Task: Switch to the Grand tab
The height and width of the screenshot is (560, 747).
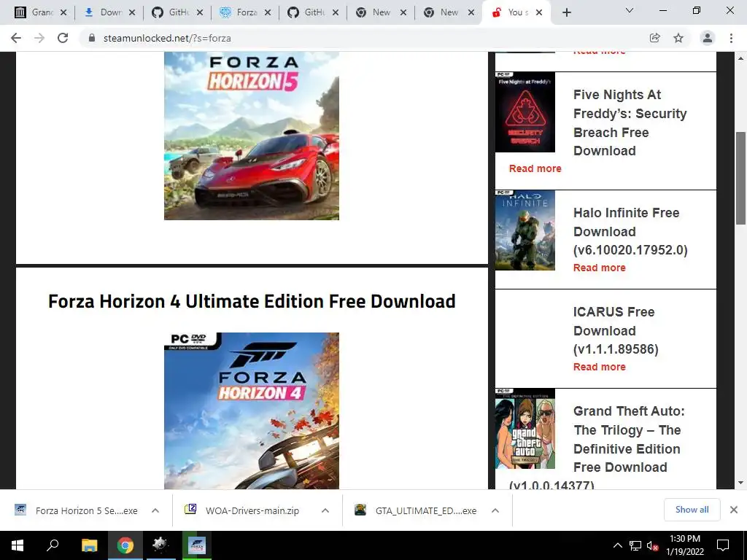Action: click(42, 12)
